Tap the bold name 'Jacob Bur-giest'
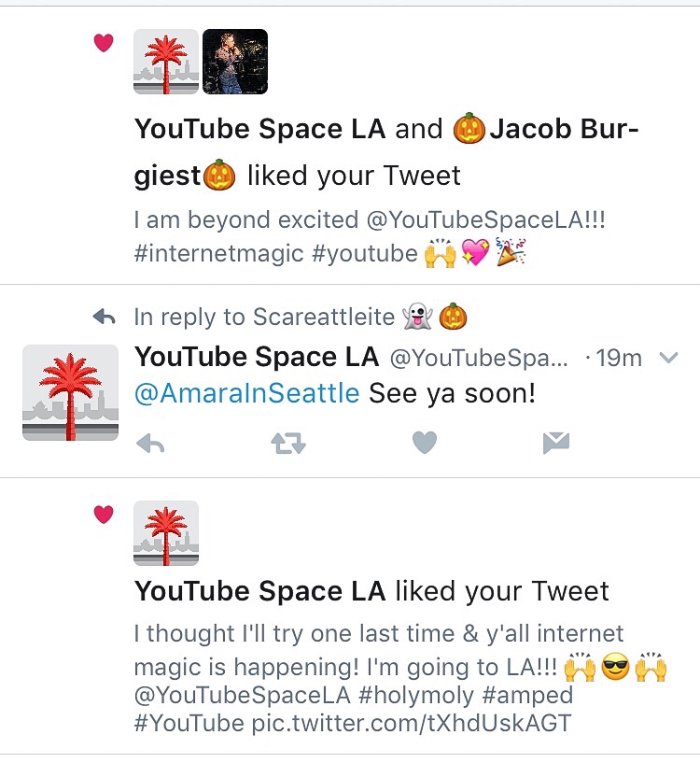Screen dimensions: 700x763 click(386, 152)
